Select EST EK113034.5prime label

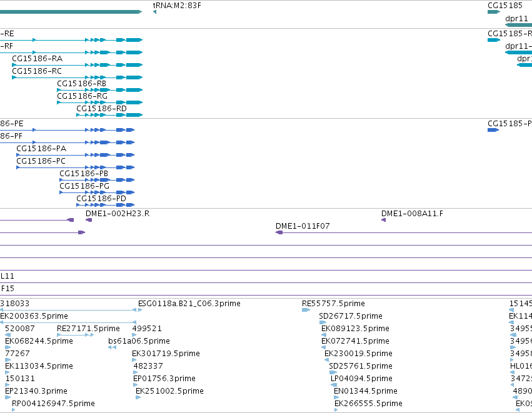pyautogui.click(x=39, y=366)
